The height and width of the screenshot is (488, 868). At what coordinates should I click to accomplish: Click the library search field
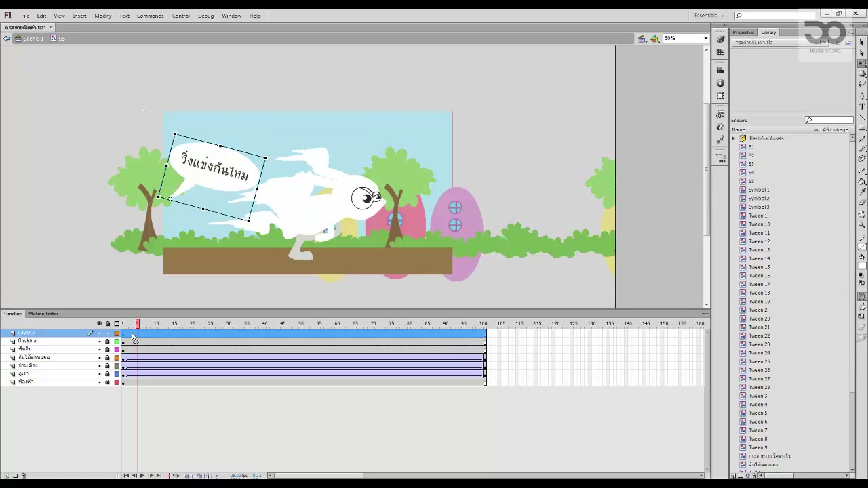(x=829, y=120)
